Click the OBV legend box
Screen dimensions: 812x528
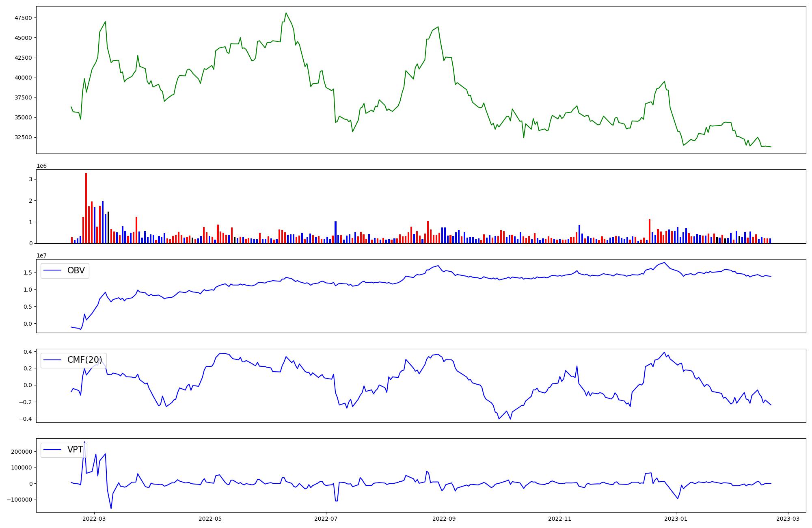click(65, 270)
